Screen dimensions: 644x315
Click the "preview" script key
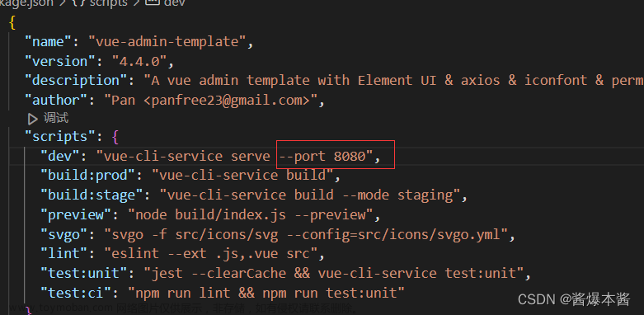pos(77,214)
